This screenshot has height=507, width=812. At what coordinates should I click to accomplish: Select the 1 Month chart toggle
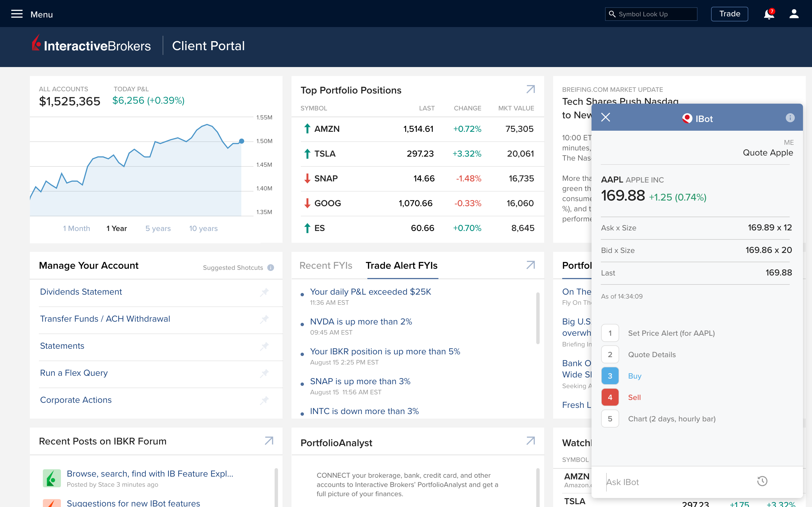click(77, 228)
